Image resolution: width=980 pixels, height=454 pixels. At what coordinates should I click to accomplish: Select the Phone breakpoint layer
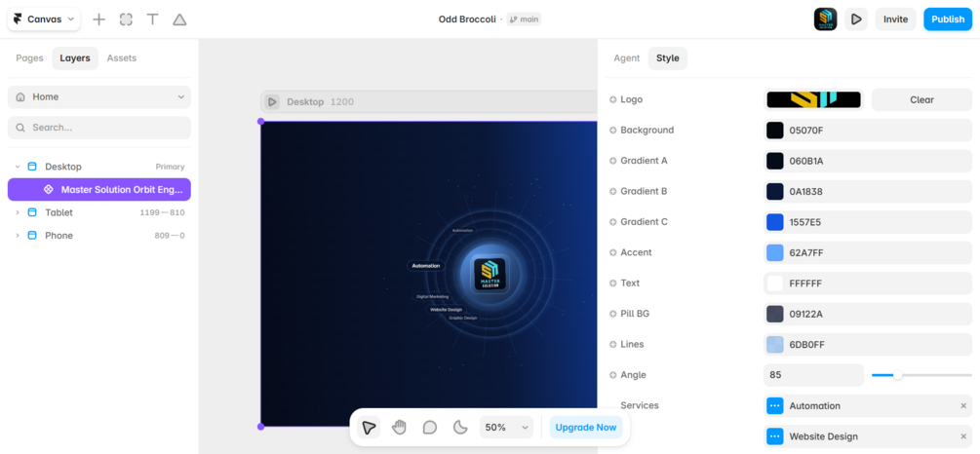tap(99, 236)
